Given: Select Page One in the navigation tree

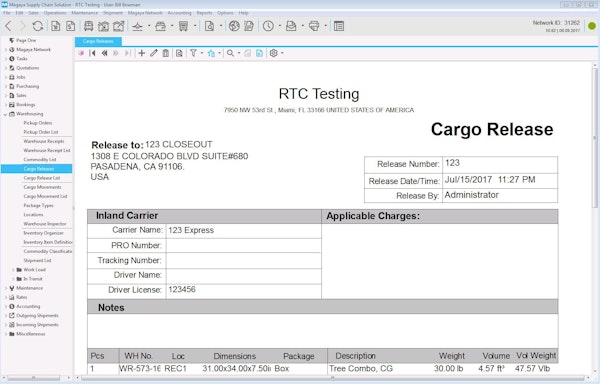Looking at the screenshot, I should click(26, 40).
